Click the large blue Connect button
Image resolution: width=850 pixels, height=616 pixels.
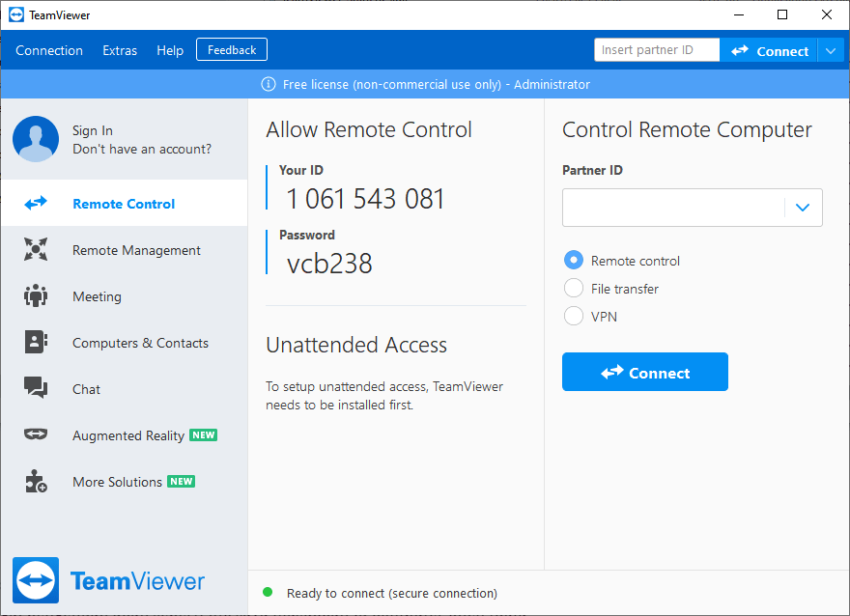click(x=645, y=372)
